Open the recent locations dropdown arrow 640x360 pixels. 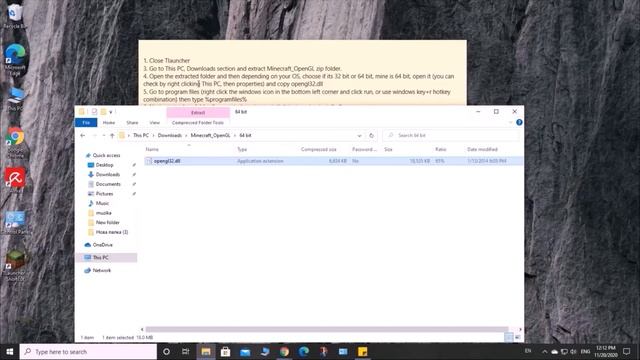coord(104,135)
